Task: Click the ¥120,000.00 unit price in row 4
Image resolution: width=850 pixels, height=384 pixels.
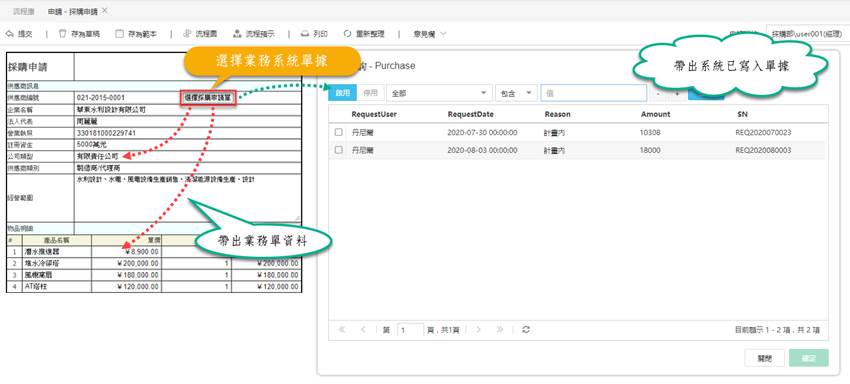Action: (127, 286)
